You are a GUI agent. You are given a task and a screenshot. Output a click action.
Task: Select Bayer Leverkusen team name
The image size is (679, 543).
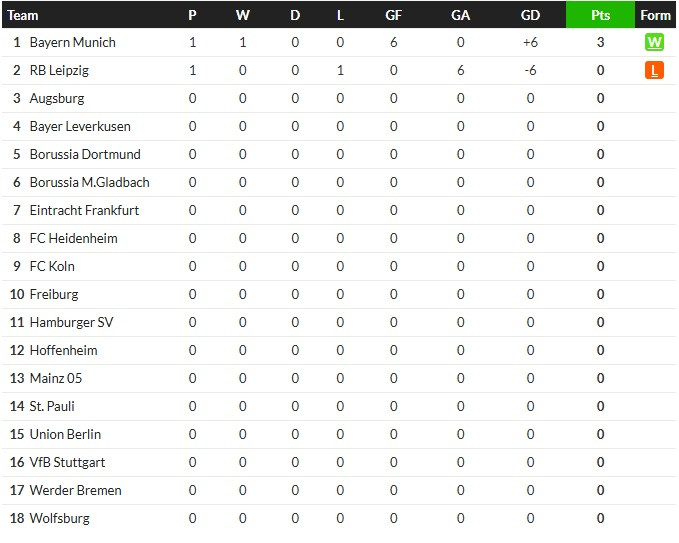pyautogui.click(x=80, y=126)
